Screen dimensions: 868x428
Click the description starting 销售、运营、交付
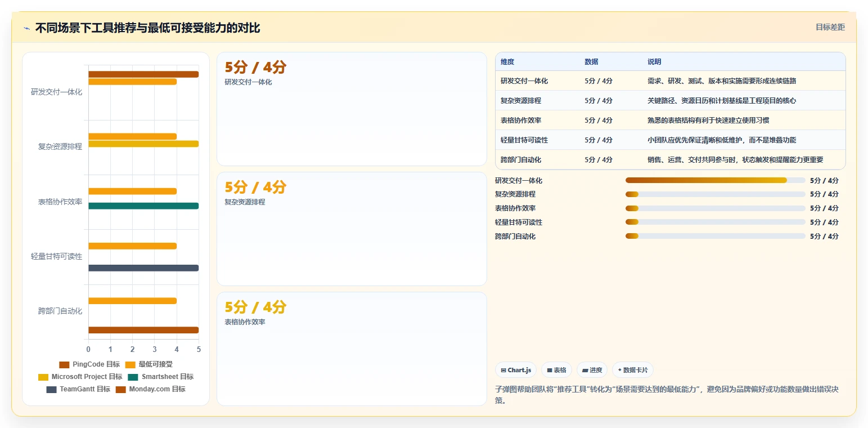tap(735, 160)
